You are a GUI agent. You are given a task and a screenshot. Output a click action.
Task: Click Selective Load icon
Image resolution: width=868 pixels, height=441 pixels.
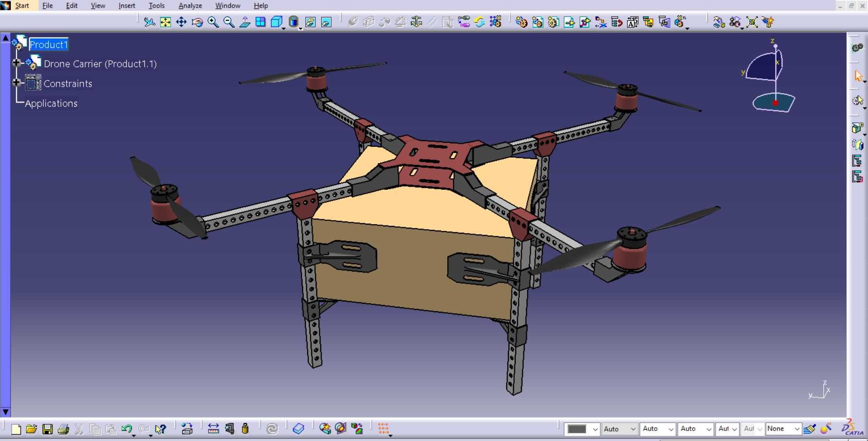point(648,22)
